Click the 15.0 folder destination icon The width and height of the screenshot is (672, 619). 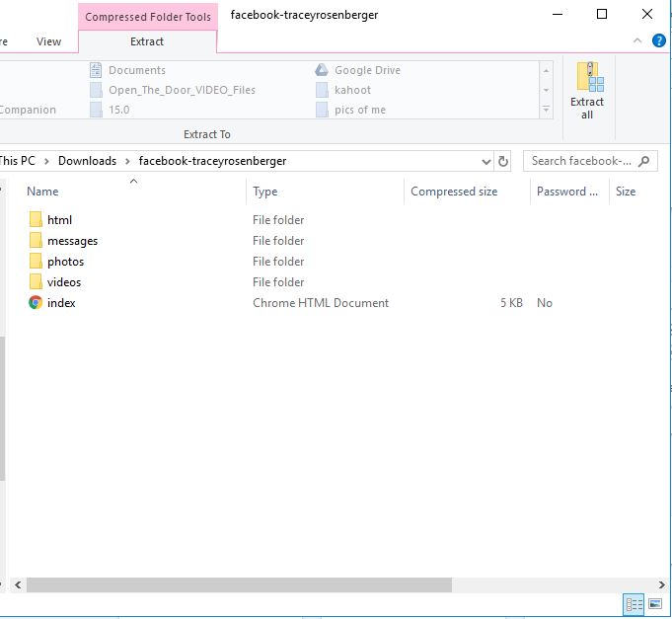96,110
